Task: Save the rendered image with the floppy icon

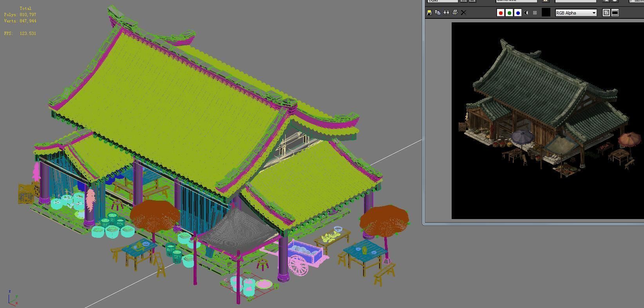Action: [429, 13]
